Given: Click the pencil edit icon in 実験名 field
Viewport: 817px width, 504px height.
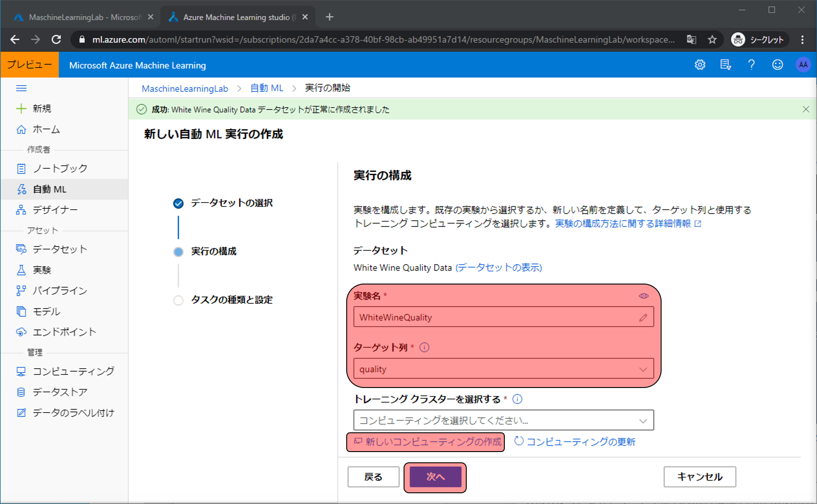Looking at the screenshot, I should click(643, 318).
